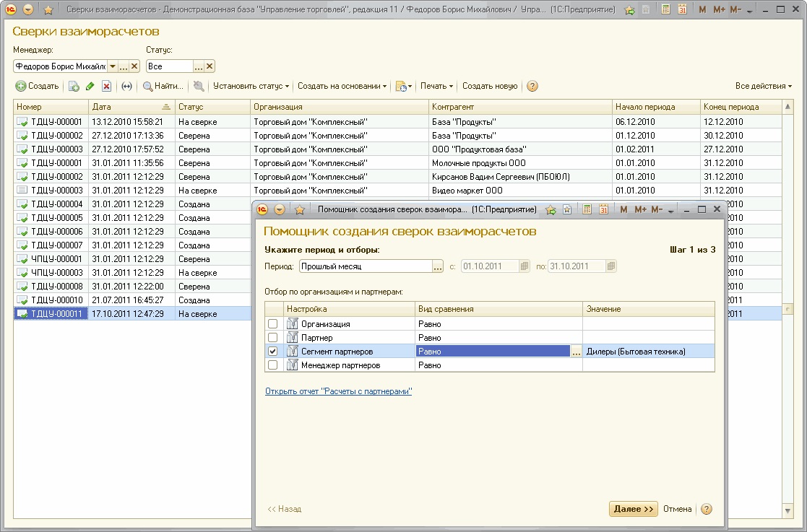The width and height of the screenshot is (807, 532).
Task: Sort the list by the Дата column header
Action: tap(131, 107)
